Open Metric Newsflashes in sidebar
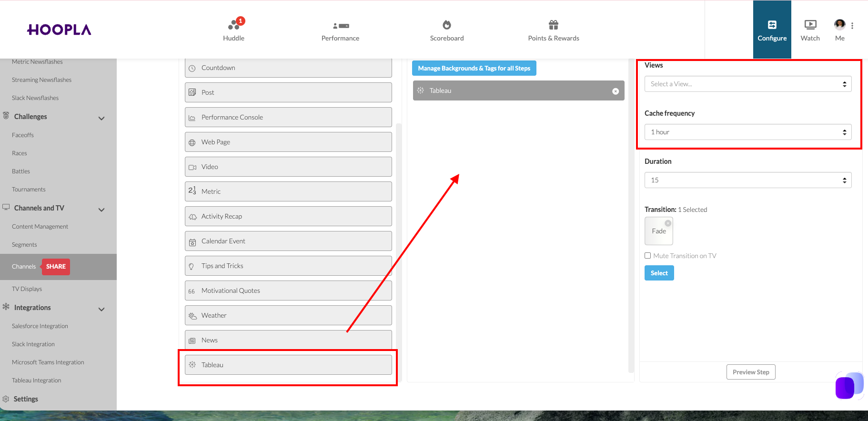Screen dimensions: 868x421 37,62
